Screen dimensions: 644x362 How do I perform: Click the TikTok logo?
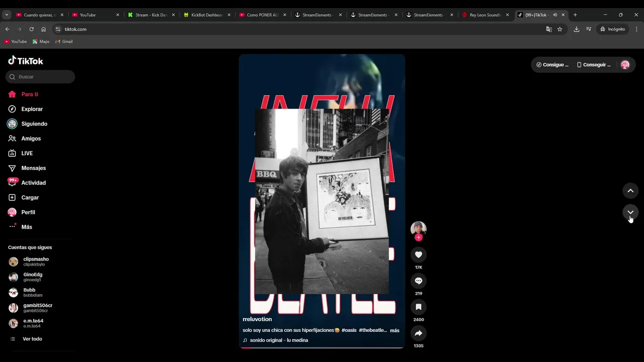[x=26, y=61]
